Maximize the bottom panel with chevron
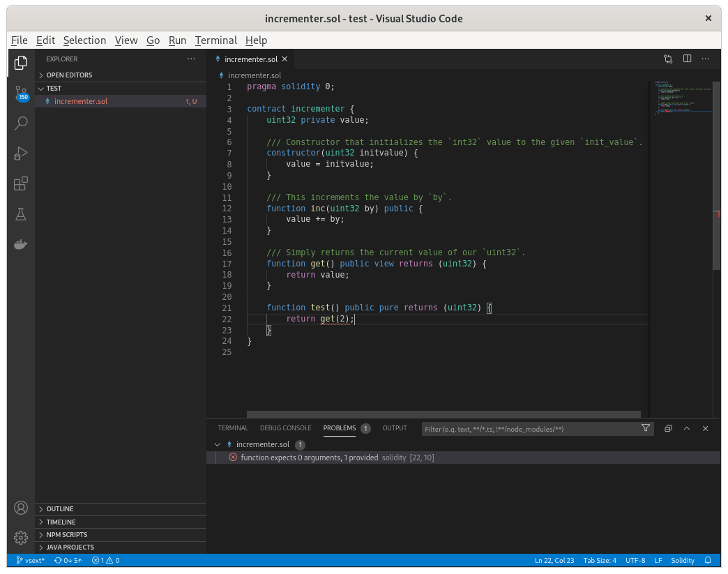 687,429
